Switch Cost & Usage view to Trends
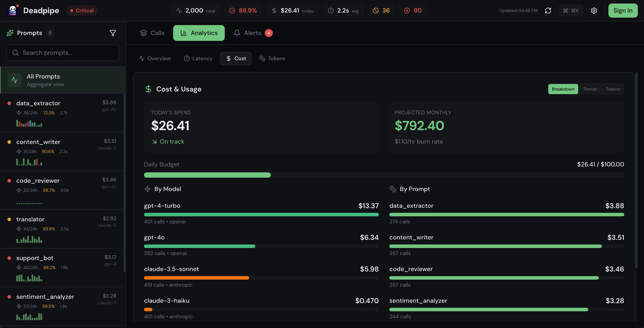 coord(590,89)
